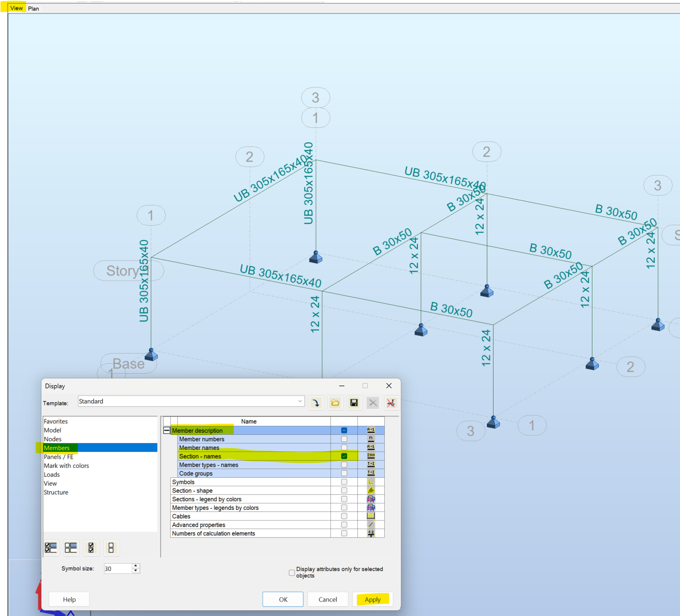Click the Base level label in viewport
This screenshot has width=680, height=616.
pyautogui.click(x=128, y=363)
